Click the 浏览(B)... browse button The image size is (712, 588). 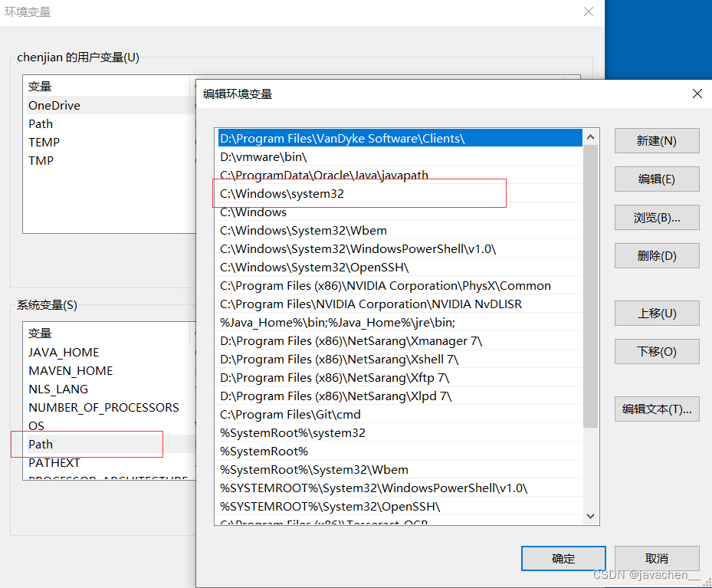point(655,217)
